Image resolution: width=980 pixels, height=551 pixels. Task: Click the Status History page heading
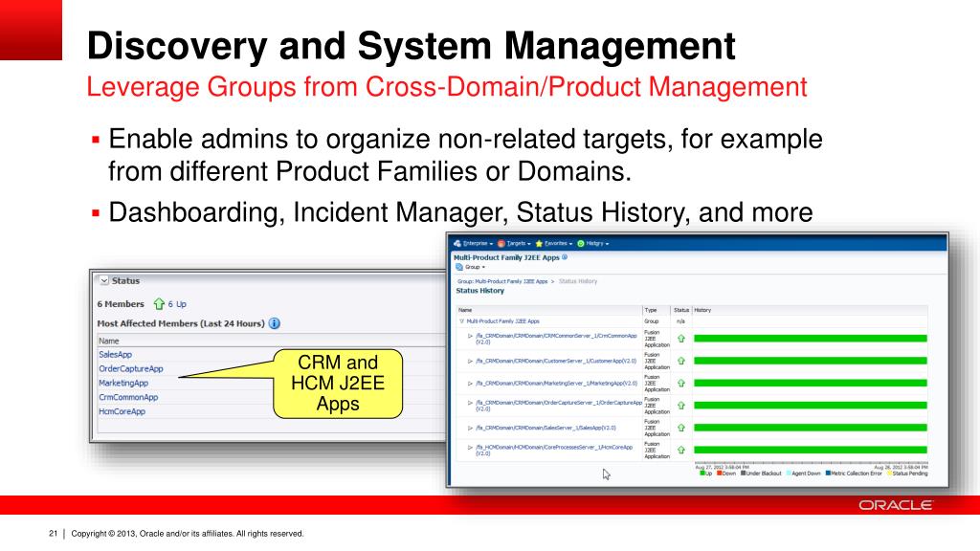480,291
